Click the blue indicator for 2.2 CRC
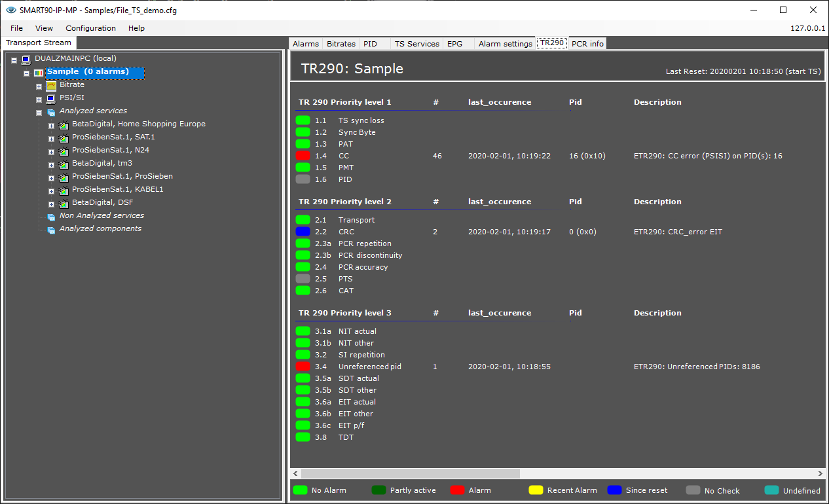The height and width of the screenshot is (504, 829). tap(303, 232)
